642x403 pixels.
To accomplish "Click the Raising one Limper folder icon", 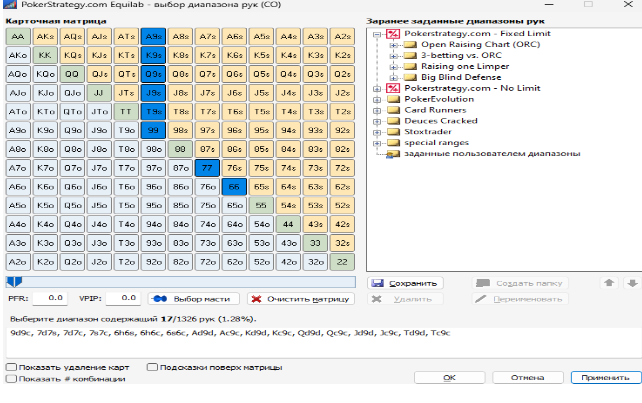I will pyautogui.click(x=410, y=66).
